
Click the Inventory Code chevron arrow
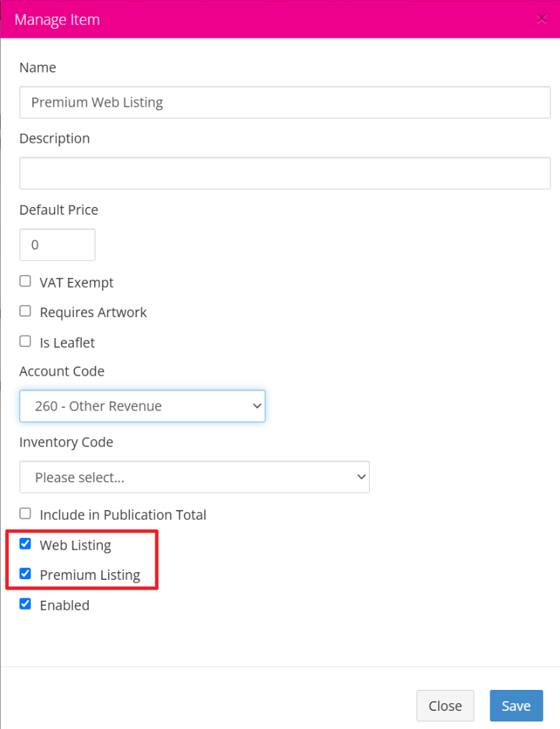361,477
